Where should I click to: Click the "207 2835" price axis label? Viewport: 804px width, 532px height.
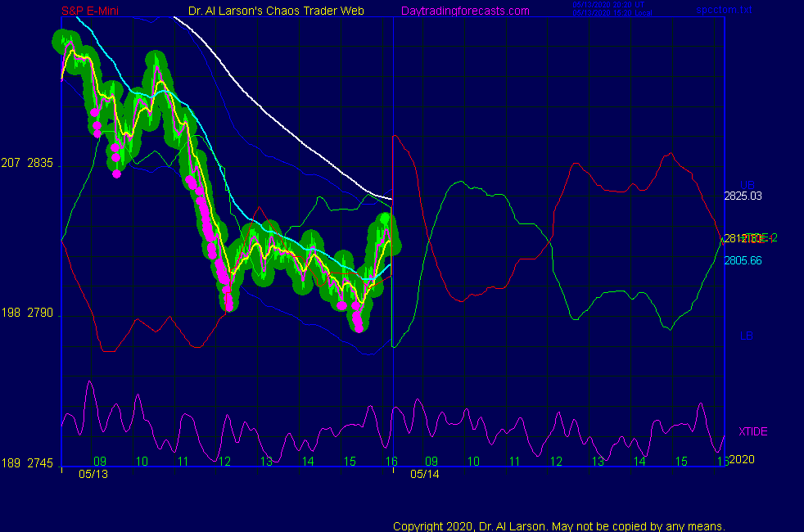pos(27,163)
